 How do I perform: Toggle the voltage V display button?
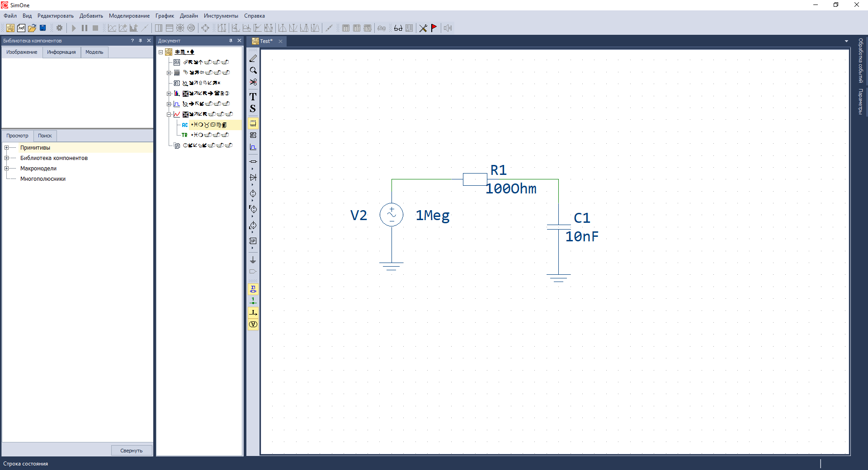click(x=253, y=324)
